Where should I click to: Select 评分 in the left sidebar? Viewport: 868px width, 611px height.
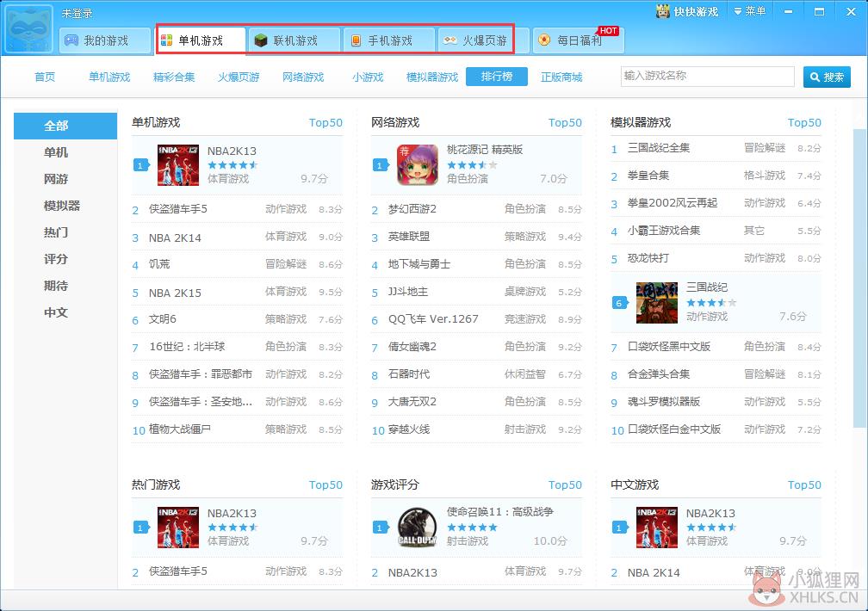point(56,259)
